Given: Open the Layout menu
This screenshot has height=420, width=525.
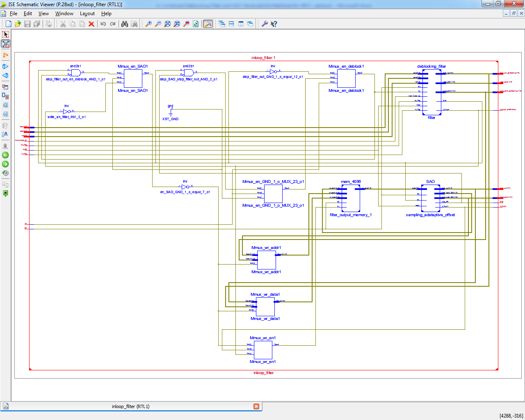Looking at the screenshot, I should (x=87, y=14).
